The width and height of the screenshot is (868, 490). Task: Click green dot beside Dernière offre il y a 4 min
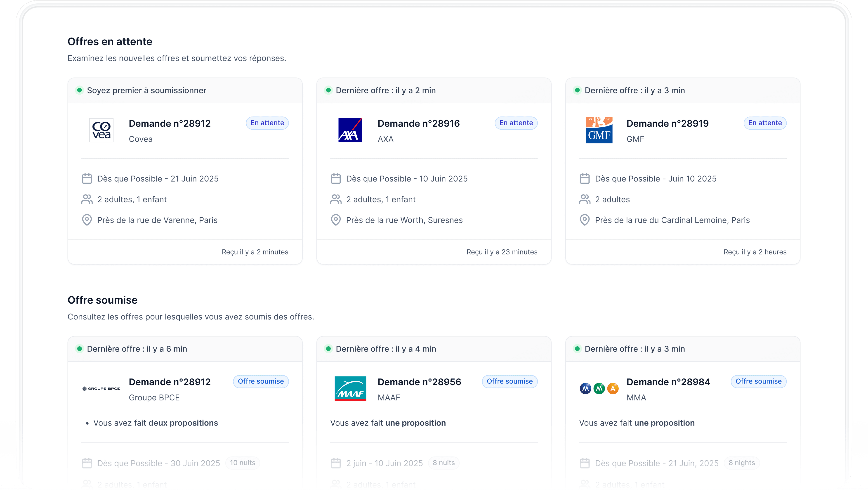pos(328,349)
